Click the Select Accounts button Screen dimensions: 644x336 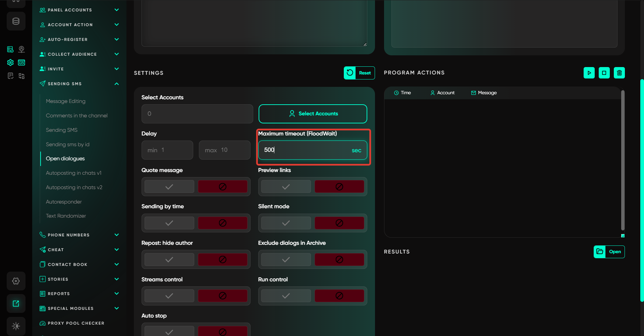(313, 114)
